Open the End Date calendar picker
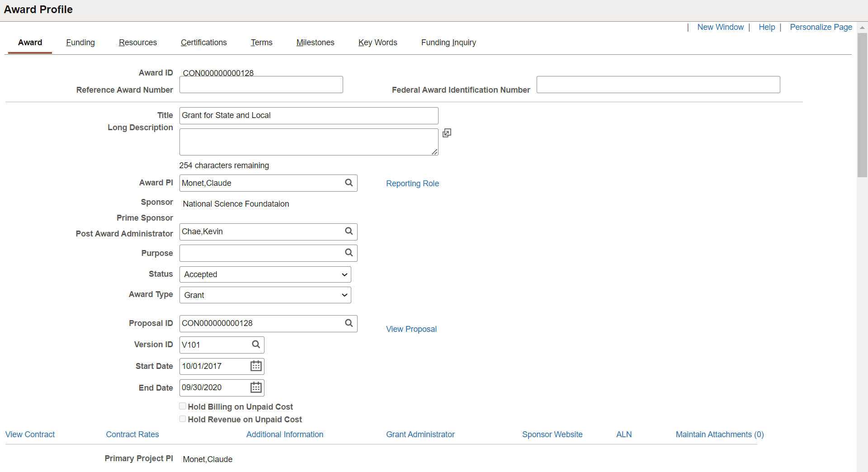The width and height of the screenshot is (868, 472). coord(256,387)
